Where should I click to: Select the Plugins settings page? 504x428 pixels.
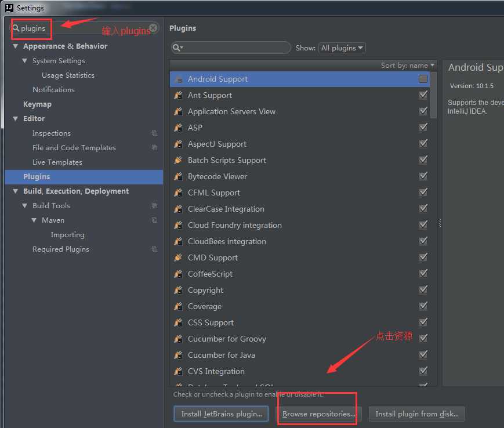(x=84, y=177)
